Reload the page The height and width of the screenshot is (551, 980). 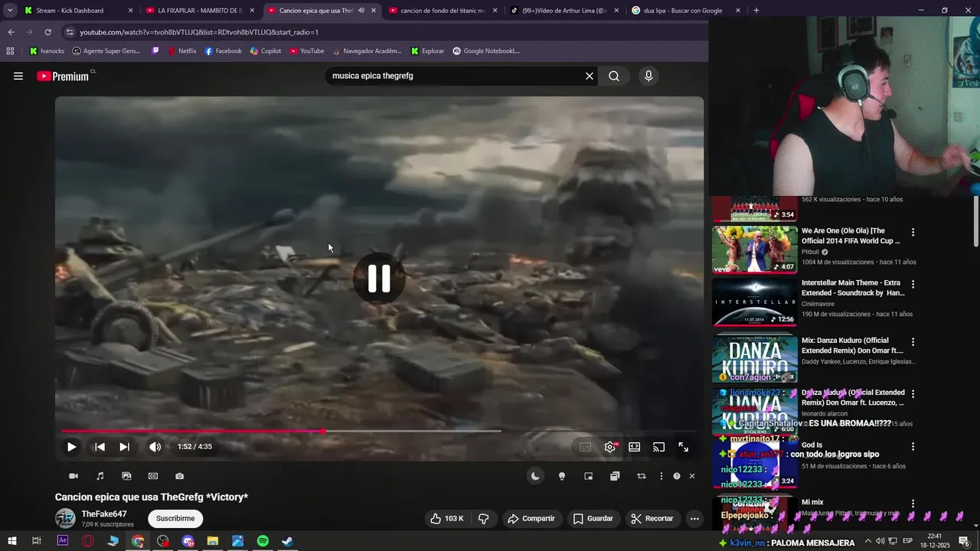tap(47, 32)
